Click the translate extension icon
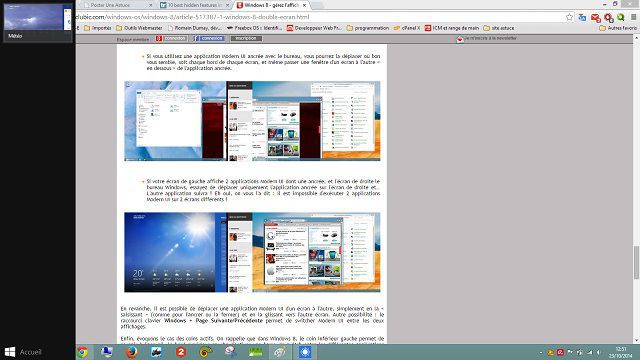640x360 pixels. 582,17
